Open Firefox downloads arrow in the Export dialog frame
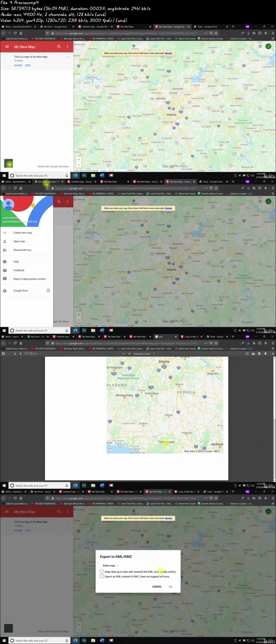 click(x=248, y=498)
